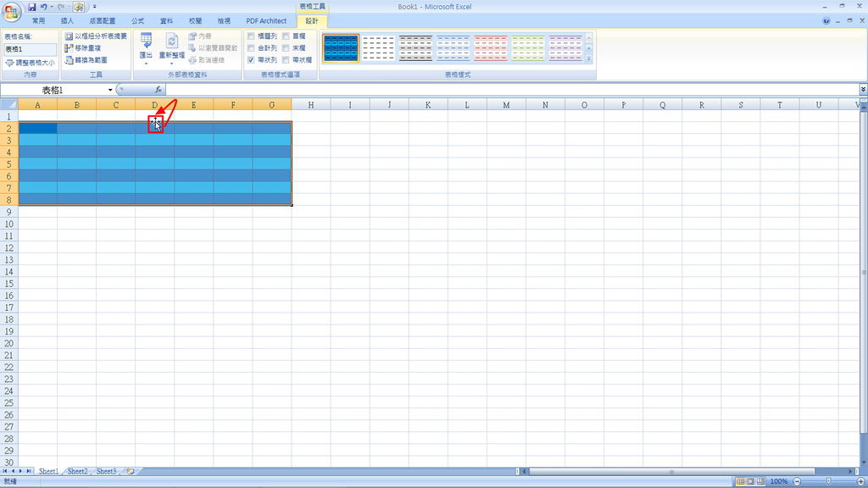Apply the plain black dashed table style
Screen dimensions: 868x488
point(379,48)
